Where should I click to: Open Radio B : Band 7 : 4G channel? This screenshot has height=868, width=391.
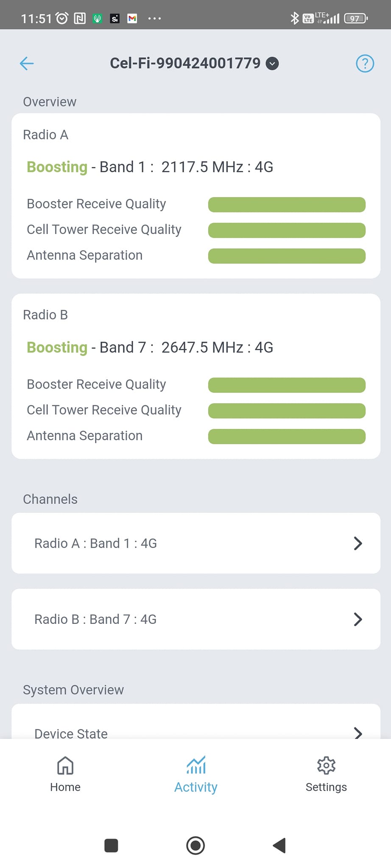95,619
